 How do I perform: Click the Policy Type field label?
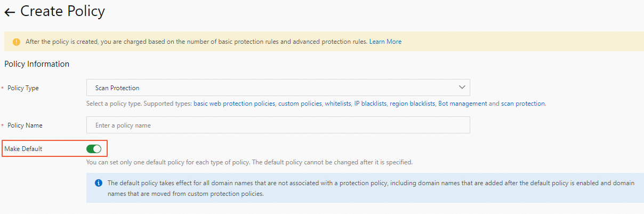[23, 88]
